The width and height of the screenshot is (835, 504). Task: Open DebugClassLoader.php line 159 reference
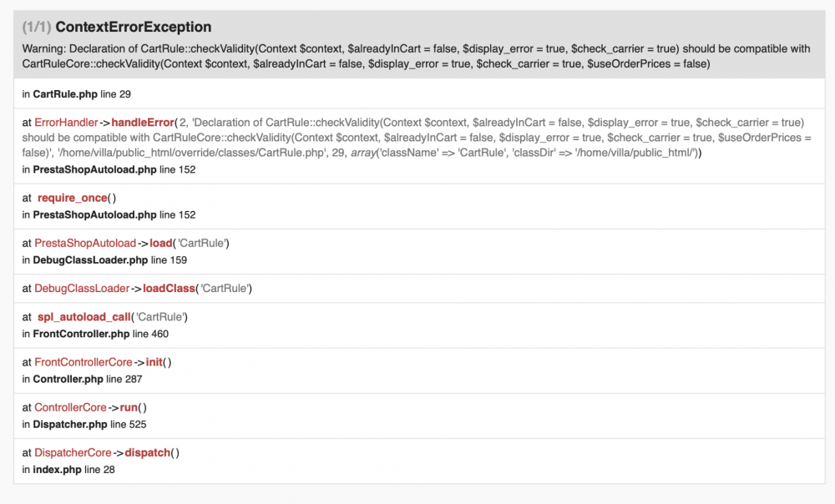tap(90, 260)
